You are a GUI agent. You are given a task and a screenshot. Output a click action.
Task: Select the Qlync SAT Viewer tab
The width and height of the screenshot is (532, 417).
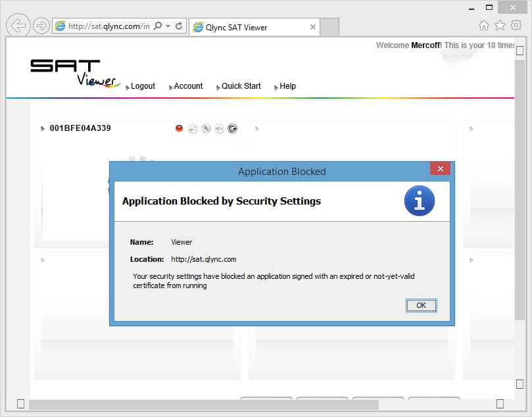[x=254, y=27]
